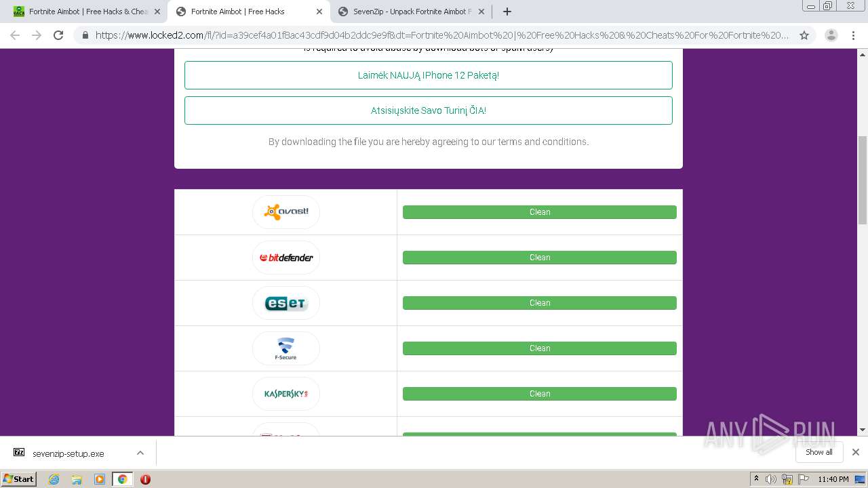Click the scrollbar down arrow
Image resolution: width=868 pixels, height=488 pixels.
(x=863, y=430)
